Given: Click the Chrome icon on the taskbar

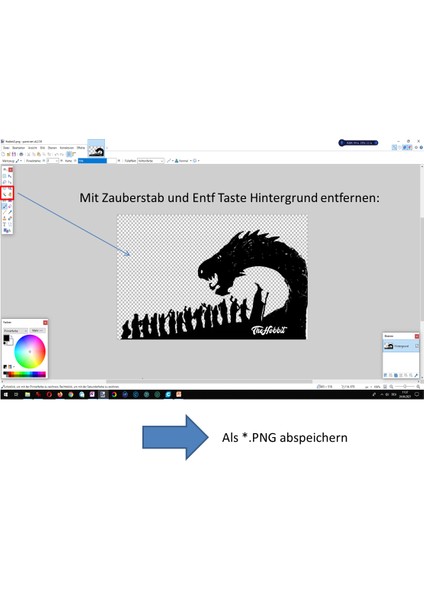Looking at the screenshot, I should 71,394.
